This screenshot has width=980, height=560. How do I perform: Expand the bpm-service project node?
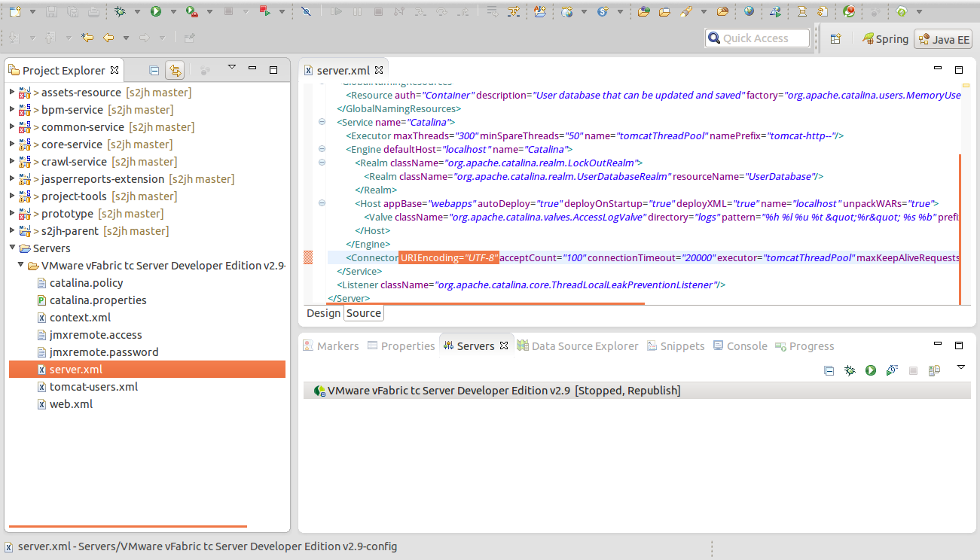[x=12, y=110]
